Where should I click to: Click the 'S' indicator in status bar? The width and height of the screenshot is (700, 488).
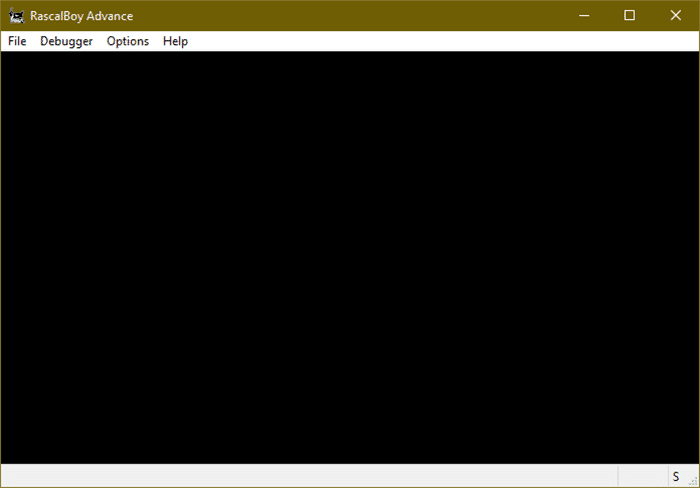point(676,477)
